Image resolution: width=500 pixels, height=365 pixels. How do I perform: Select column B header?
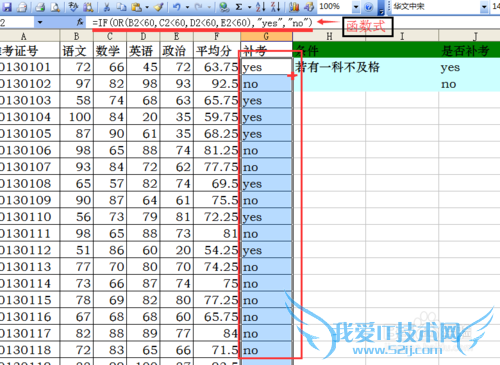[77, 36]
